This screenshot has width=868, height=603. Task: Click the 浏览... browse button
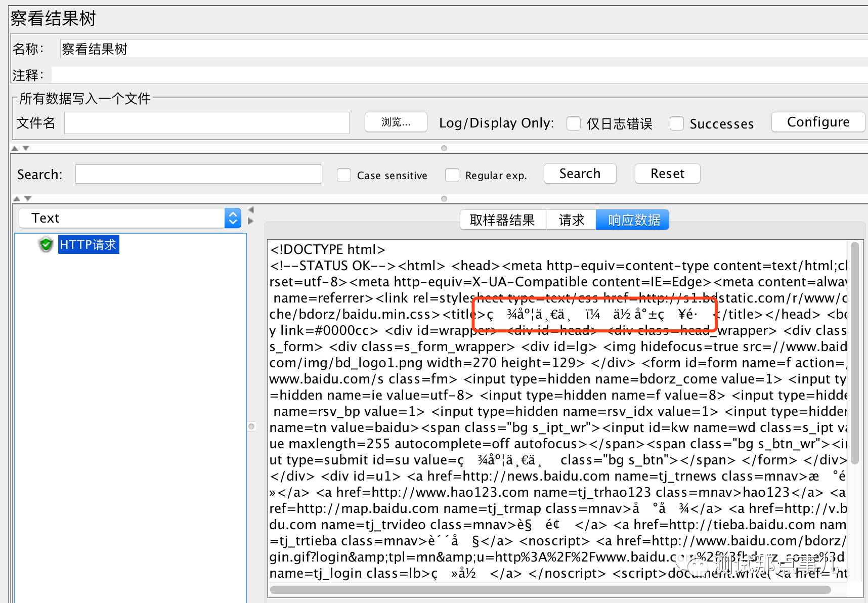pyautogui.click(x=396, y=122)
